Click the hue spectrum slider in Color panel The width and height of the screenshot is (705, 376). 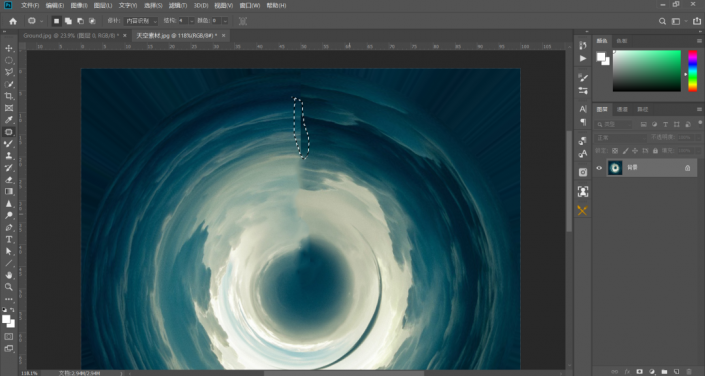pyautogui.click(x=693, y=71)
